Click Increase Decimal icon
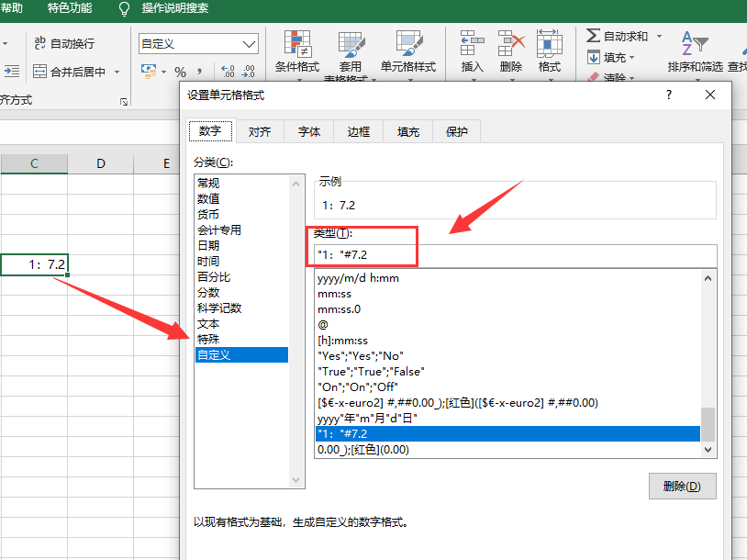Image resolution: width=747 pixels, height=560 pixels. coord(229,72)
